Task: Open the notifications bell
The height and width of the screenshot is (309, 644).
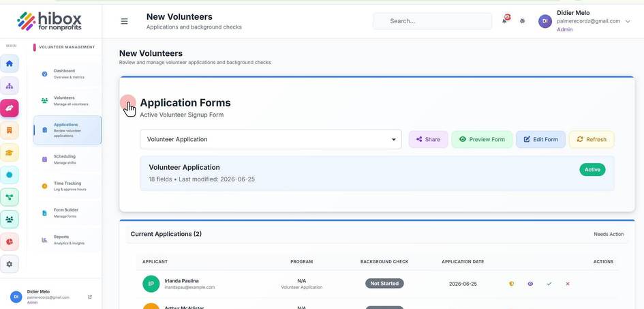Action: [x=505, y=20]
